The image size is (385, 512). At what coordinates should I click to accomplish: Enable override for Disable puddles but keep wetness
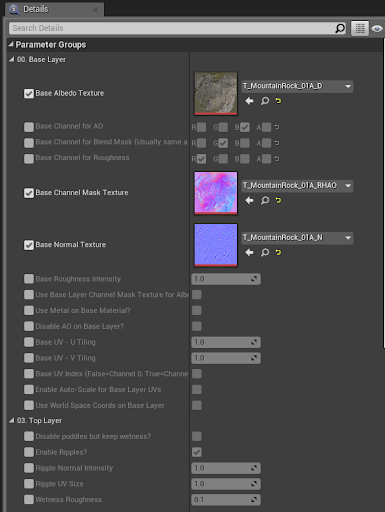click(x=29, y=436)
